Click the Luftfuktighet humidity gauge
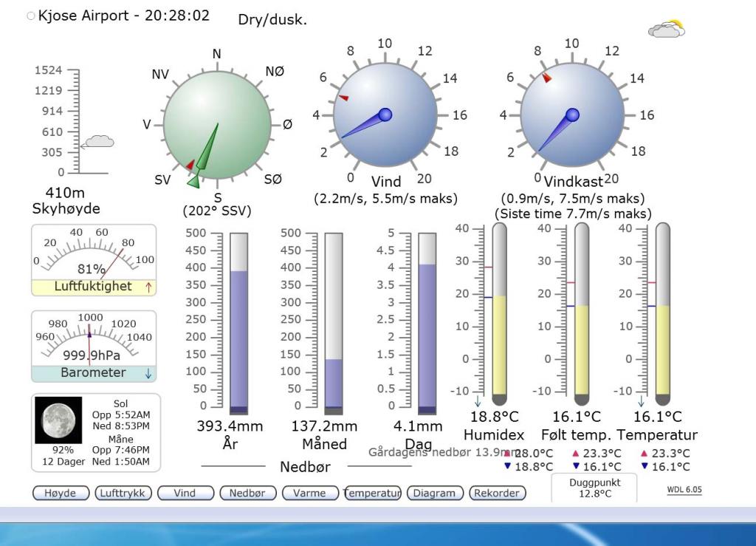The image size is (756, 546). (94, 253)
